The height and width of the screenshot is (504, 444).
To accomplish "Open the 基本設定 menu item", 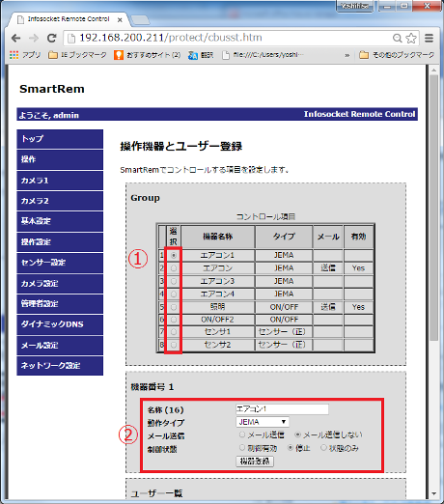I will tap(60, 221).
